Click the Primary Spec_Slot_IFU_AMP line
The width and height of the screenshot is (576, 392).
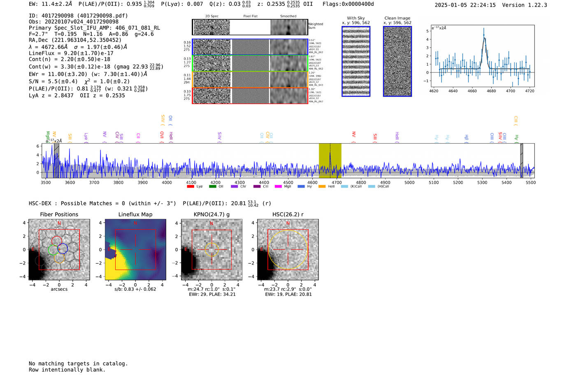click(94, 28)
